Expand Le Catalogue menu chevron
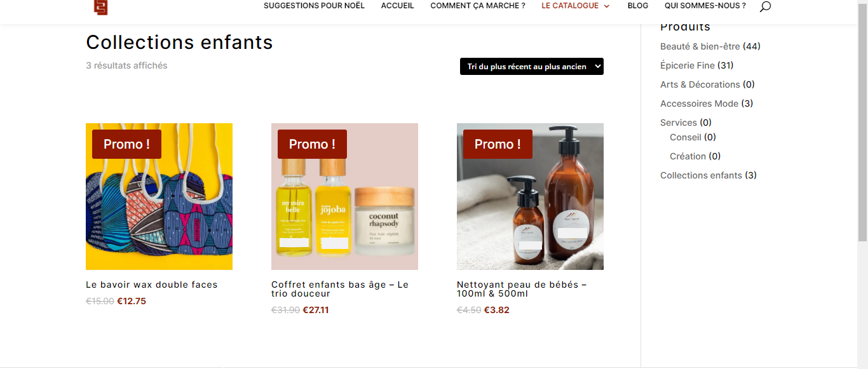Viewport: 868px width, 369px height. 606,6
